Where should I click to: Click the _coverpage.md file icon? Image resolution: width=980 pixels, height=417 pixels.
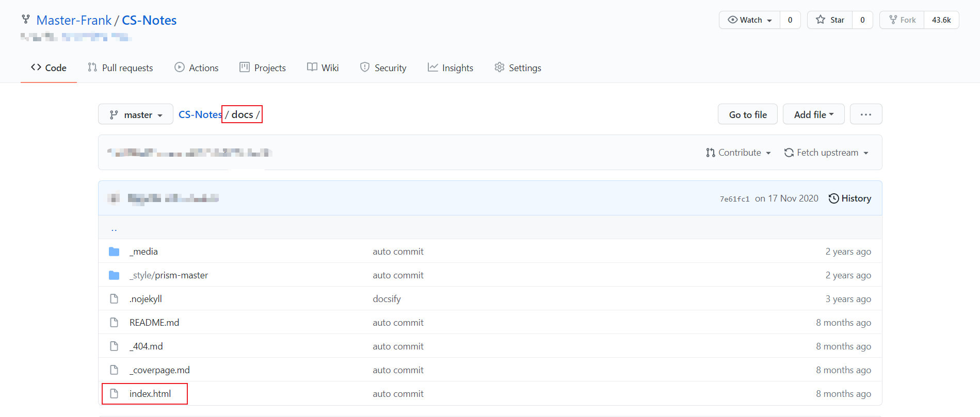(114, 370)
